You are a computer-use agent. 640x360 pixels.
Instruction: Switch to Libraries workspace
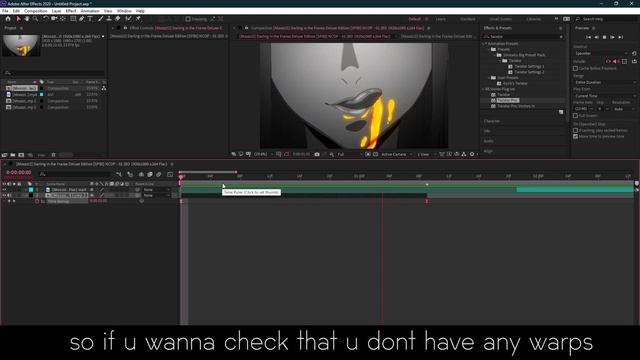coord(533,19)
